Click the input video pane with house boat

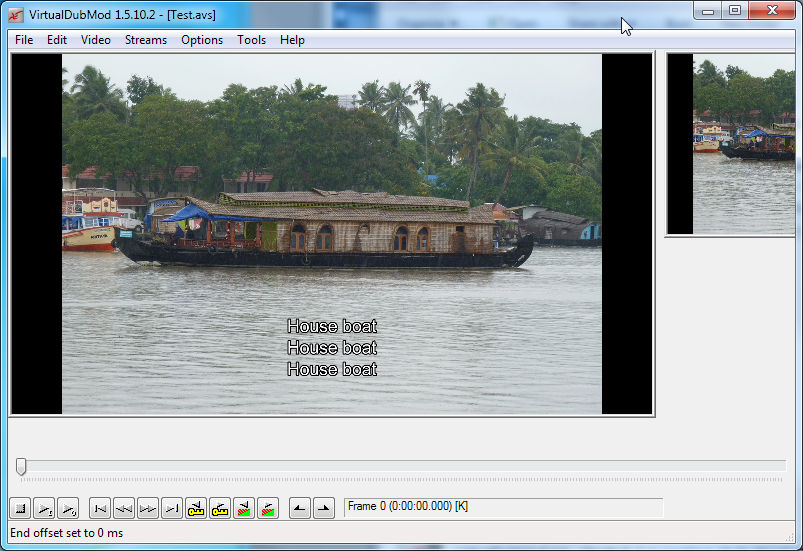tap(332, 234)
